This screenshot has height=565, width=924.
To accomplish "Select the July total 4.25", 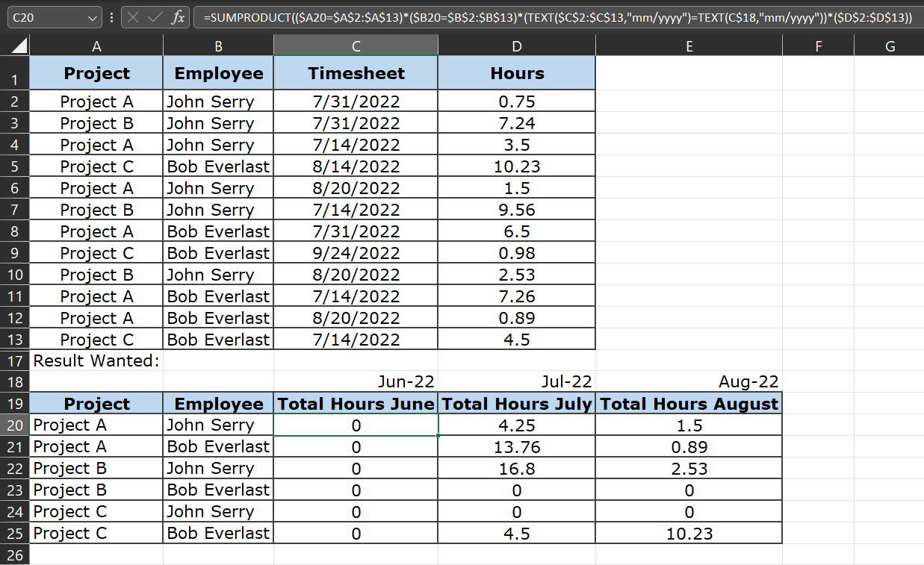I will click(x=517, y=425).
